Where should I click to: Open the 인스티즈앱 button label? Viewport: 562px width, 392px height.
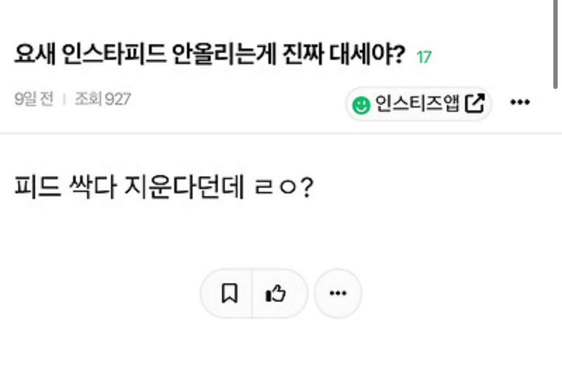click(x=417, y=103)
